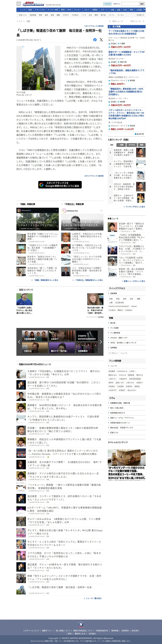Screen dimensions: 162x644
Task: Open STARTO ENTERTAINMENT carousel thumbnail
Action: pos(87,336)
